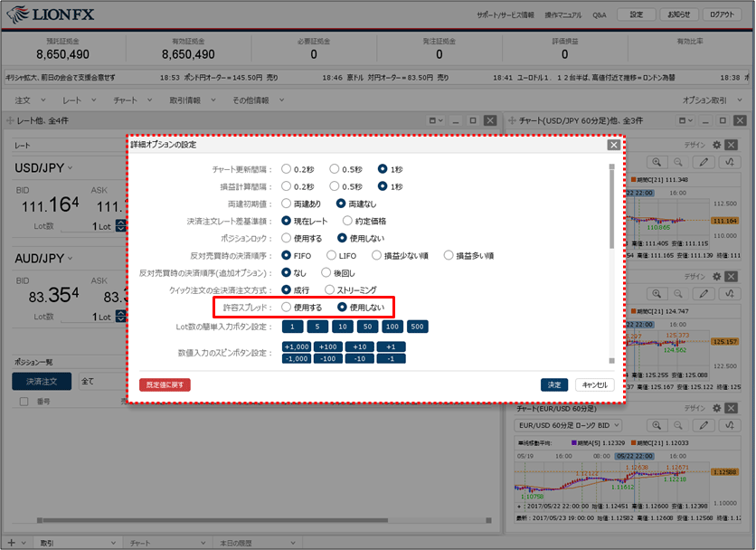This screenshot has height=550, width=756.
Task: Click the Lot quick-input button 500
Action: [x=417, y=327]
